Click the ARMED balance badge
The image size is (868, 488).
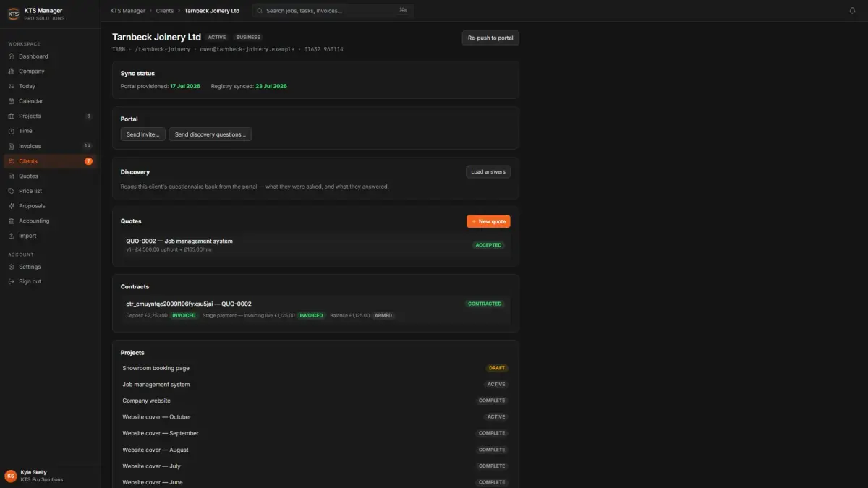(383, 316)
